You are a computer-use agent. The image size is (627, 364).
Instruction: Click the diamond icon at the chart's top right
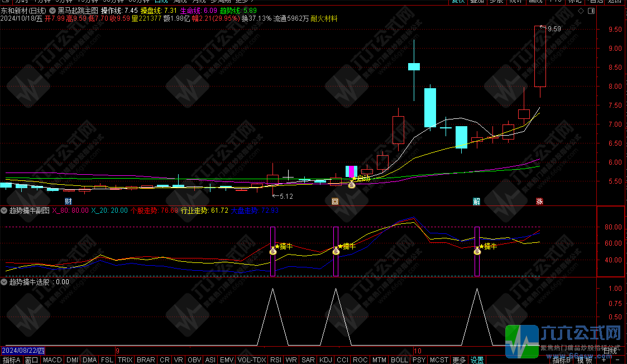(581, 11)
